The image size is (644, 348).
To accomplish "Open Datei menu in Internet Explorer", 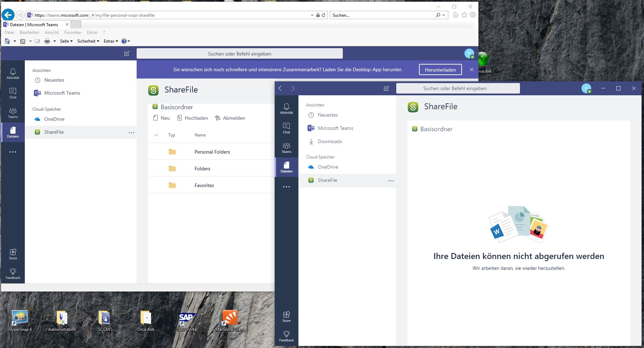I will (x=9, y=32).
